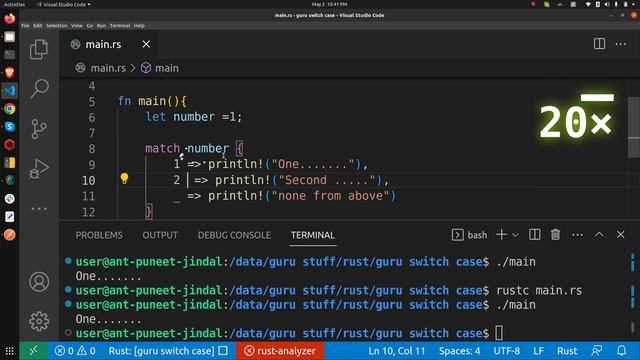Open the Brave browser from the dock
The width and height of the screenshot is (640, 360).
pyautogui.click(x=9, y=73)
